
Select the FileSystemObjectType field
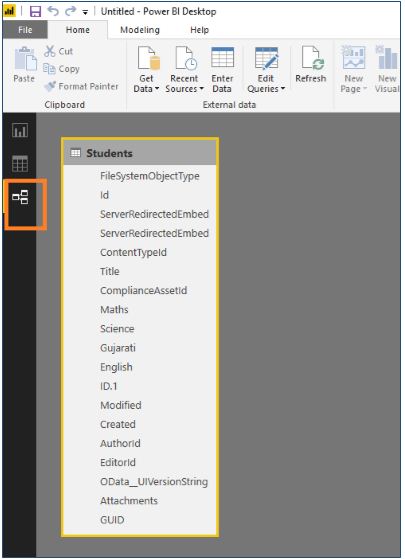click(x=150, y=176)
